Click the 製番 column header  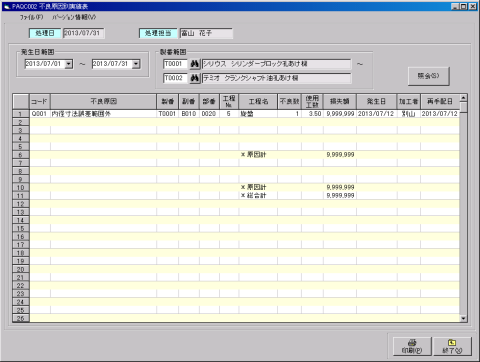tap(167, 101)
